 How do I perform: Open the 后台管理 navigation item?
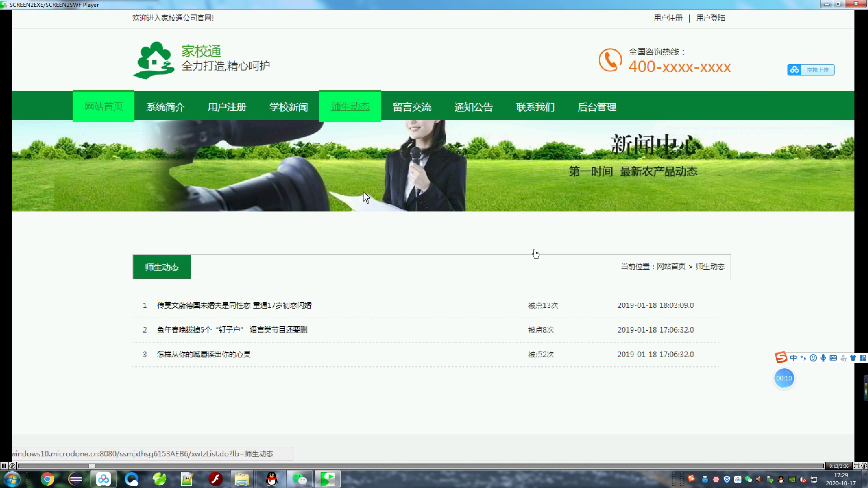(597, 107)
